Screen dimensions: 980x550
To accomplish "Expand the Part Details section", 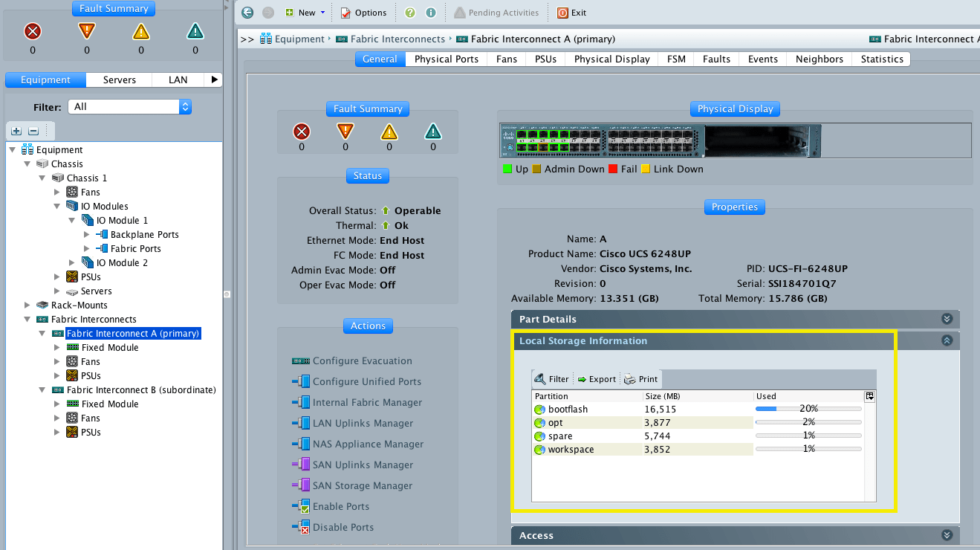I will [x=947, y=319].
